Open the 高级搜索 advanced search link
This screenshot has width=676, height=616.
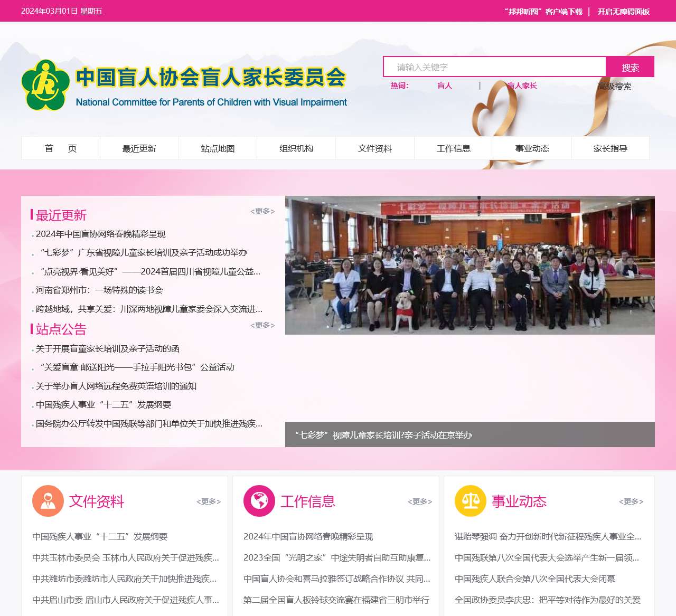pyautogui.click(x=614, y=86)
